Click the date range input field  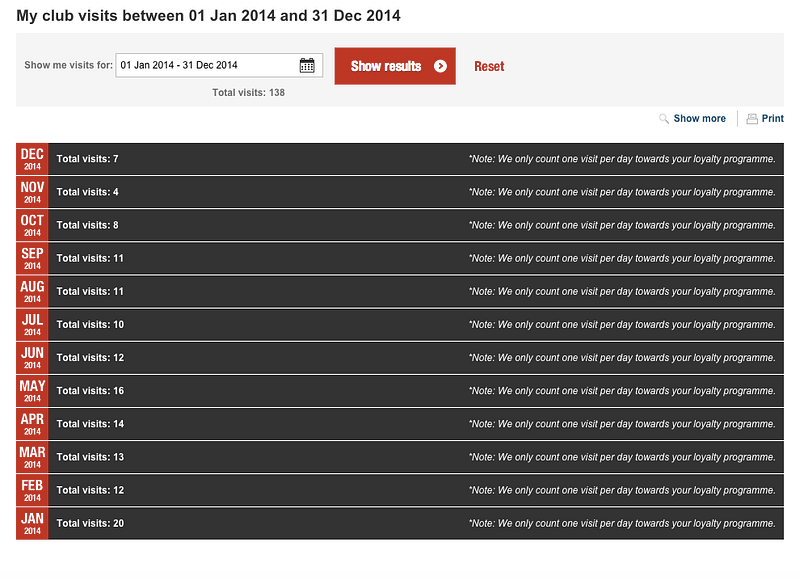pyautogui.click(x=219, y=65)
